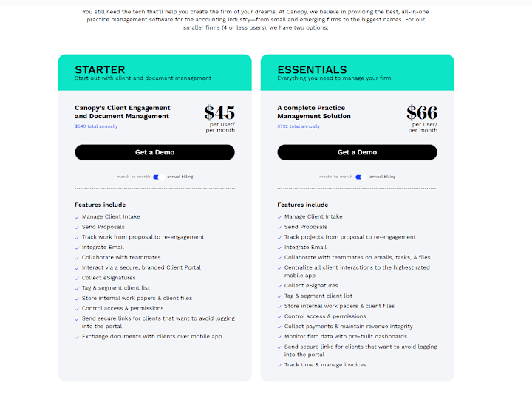The width and height of the screenshot is (532, 399).
Task: Click the ESSENTIALS plan heading
Action: tap(312, 69)
